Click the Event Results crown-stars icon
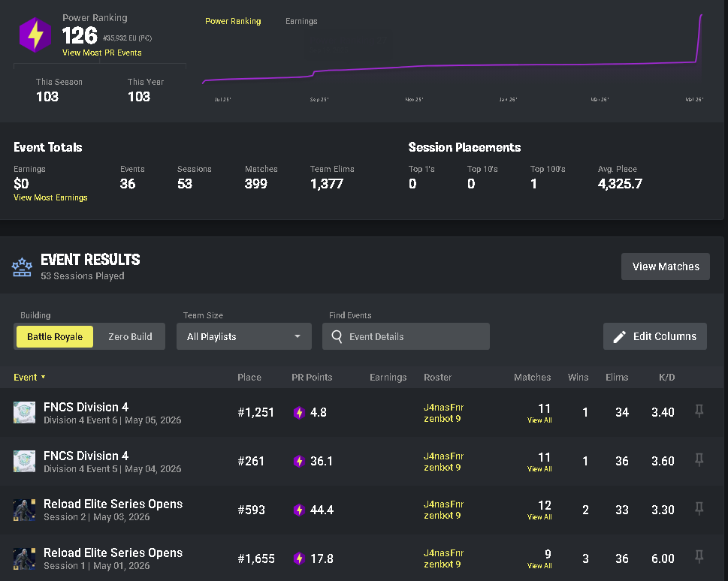 23,267
